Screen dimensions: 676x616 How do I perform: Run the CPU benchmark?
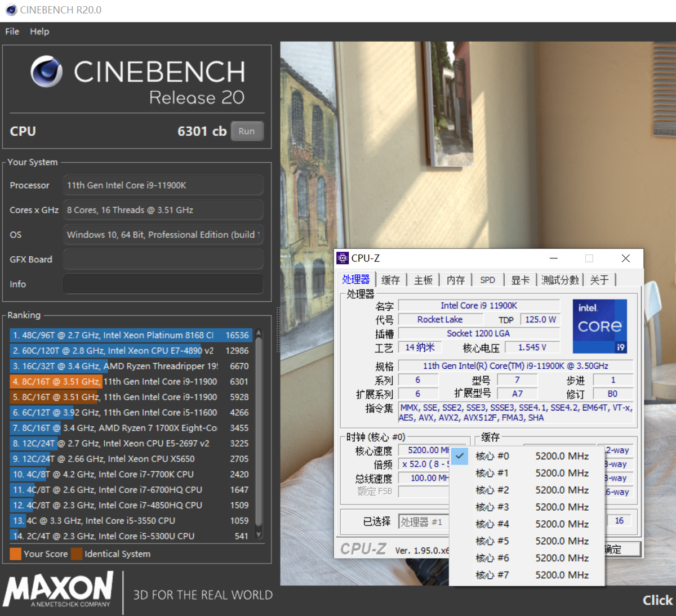247,131
